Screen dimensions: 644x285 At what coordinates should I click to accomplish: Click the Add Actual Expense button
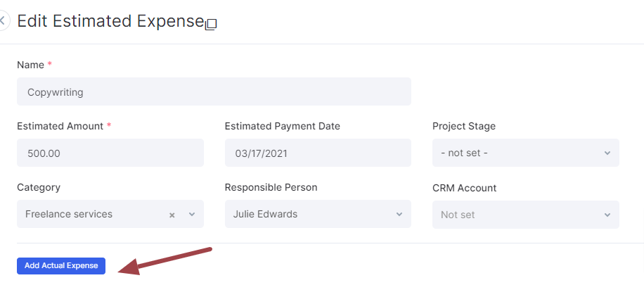(x=61, y=266)
